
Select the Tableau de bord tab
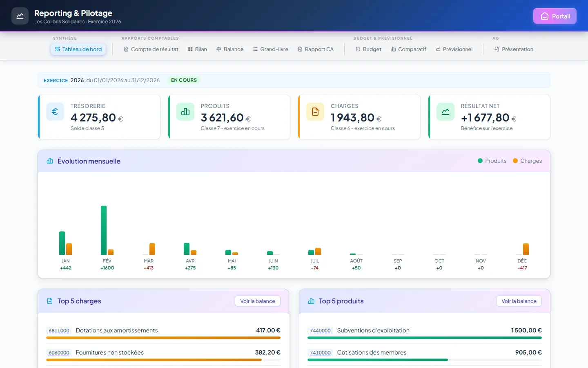(78, 49)
